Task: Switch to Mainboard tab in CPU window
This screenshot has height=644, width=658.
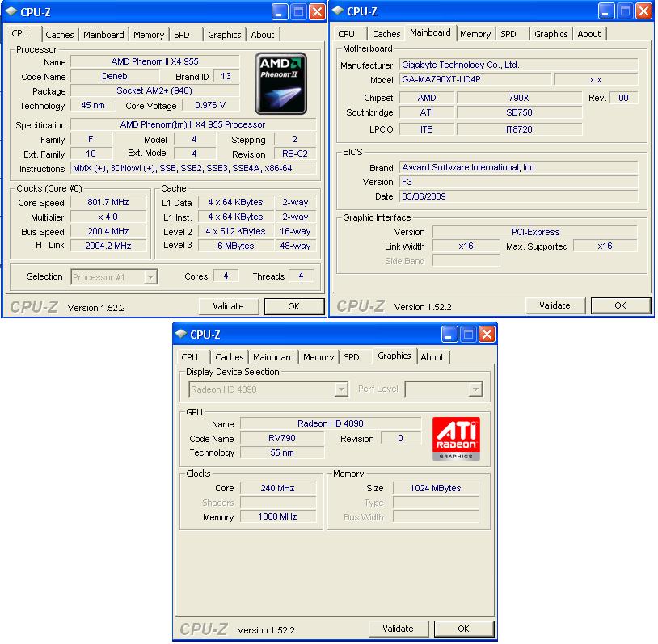Action: (103, 35)
